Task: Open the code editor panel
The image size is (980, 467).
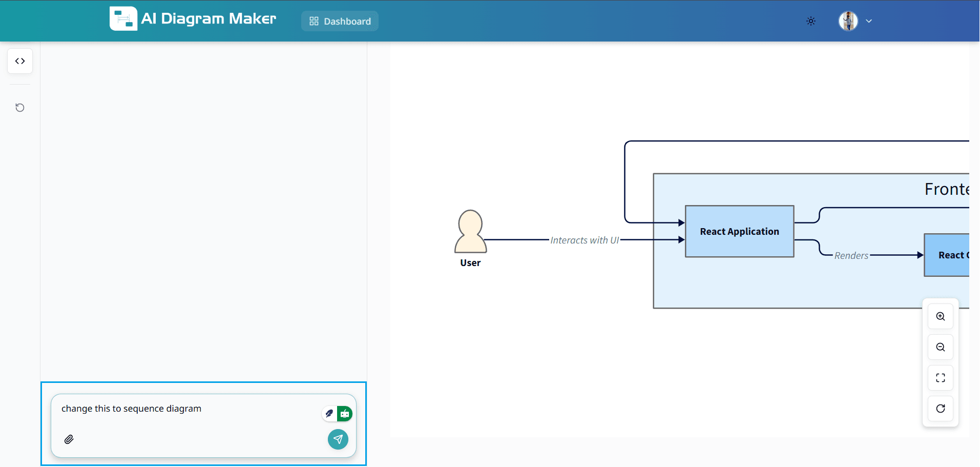Action: [x=20, y=61]
